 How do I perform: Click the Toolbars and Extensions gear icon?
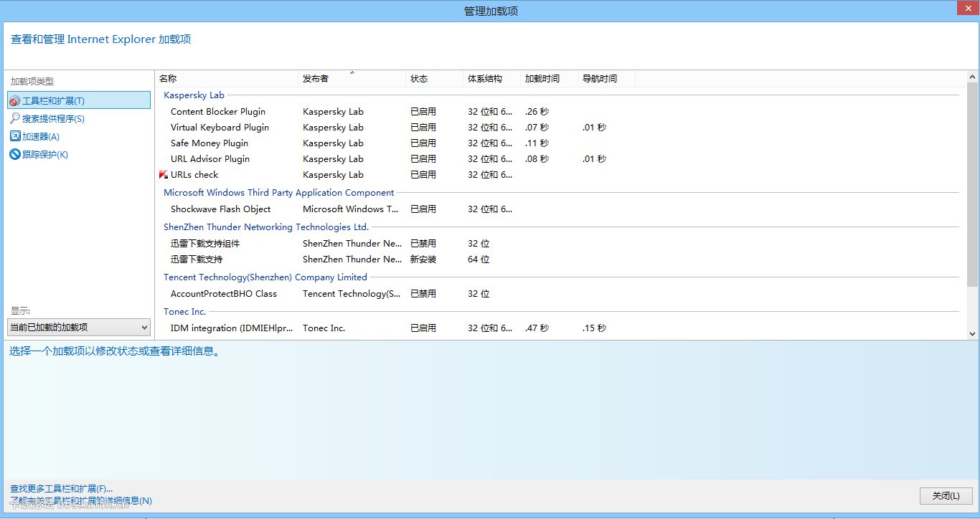[15, 101]
